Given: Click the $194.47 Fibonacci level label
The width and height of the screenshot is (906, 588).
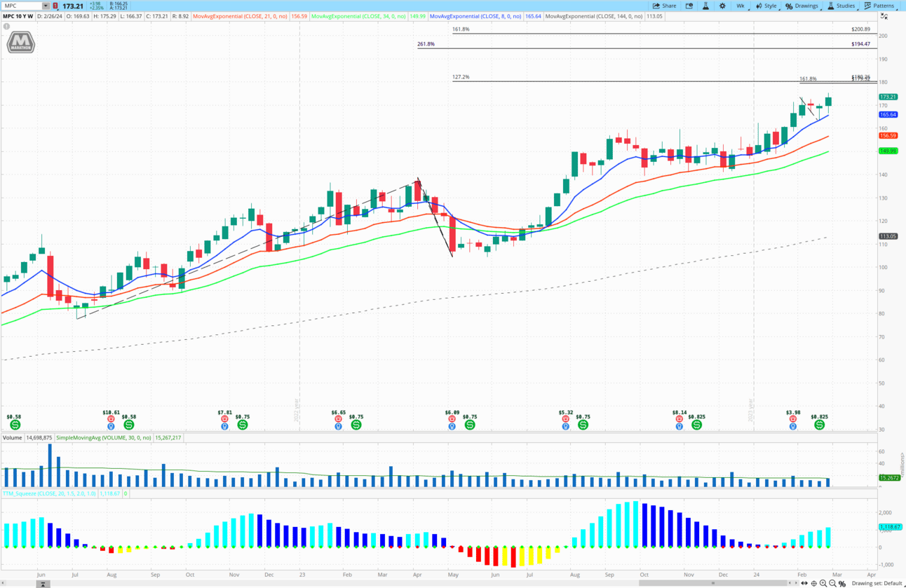Looking at the screenshot, I should click(860, 44).
